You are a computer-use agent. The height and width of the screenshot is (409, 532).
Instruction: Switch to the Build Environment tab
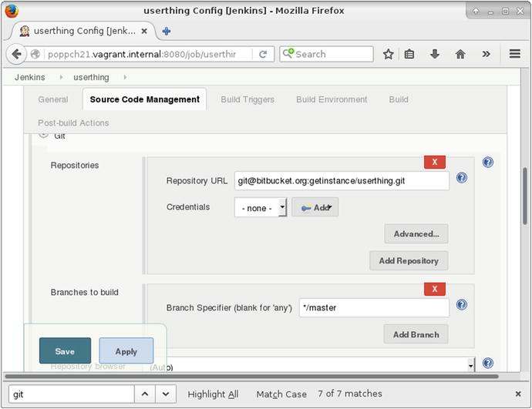pos(332,99)
